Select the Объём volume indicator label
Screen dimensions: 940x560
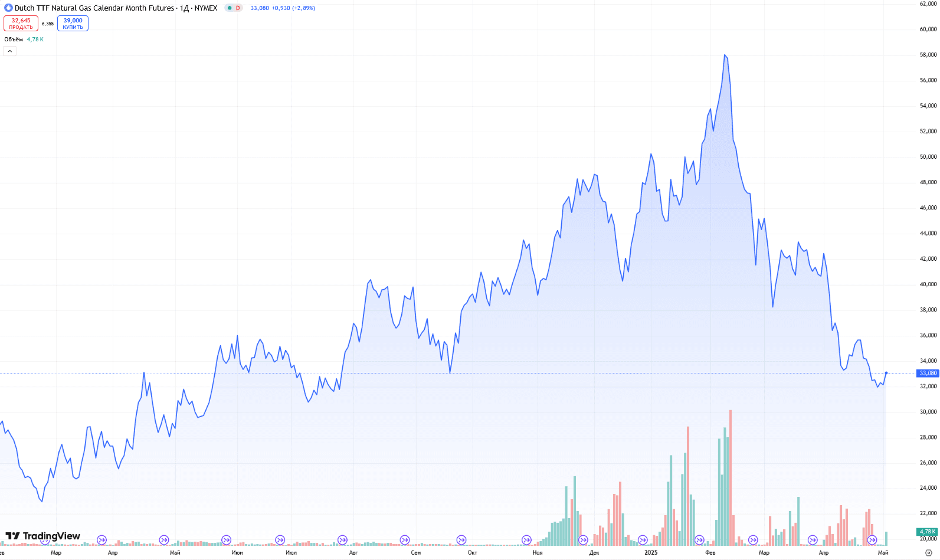(14, 40)
